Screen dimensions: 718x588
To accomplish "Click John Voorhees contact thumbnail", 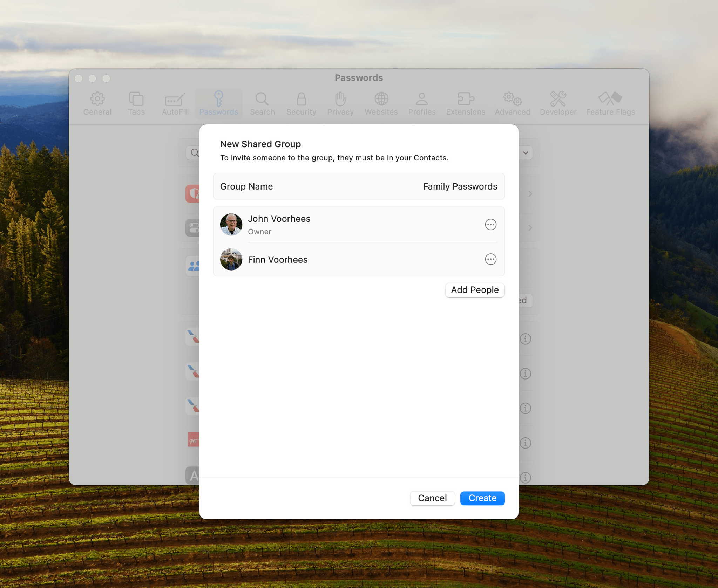I will [231, 224].
